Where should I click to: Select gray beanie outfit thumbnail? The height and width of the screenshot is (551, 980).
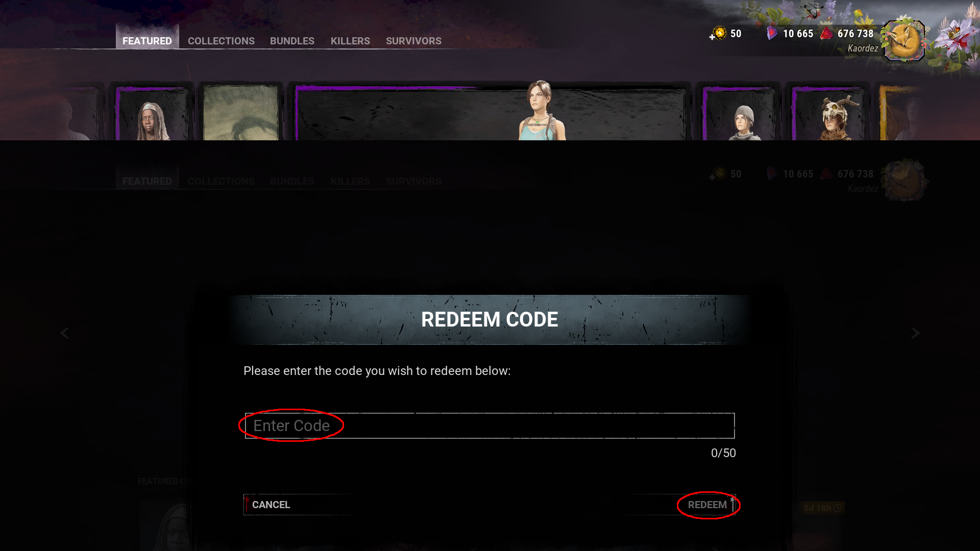pos(740,113)
